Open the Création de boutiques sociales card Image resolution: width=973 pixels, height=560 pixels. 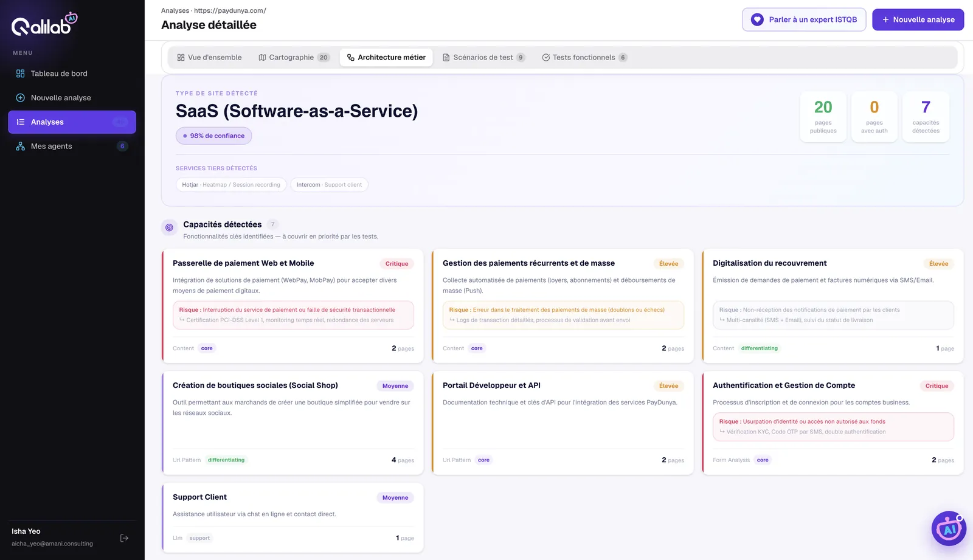click(293, 423)
